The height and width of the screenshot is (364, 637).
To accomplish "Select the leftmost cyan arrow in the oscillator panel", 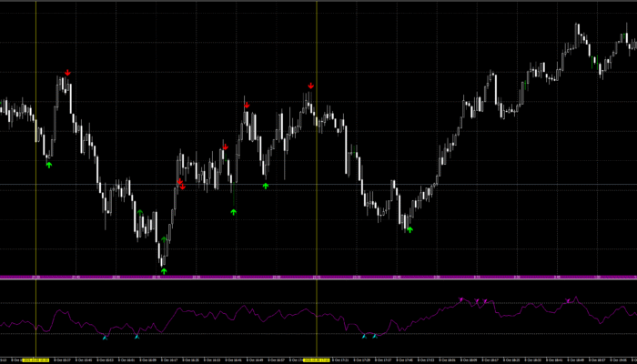I will click(x=105, y=338).
